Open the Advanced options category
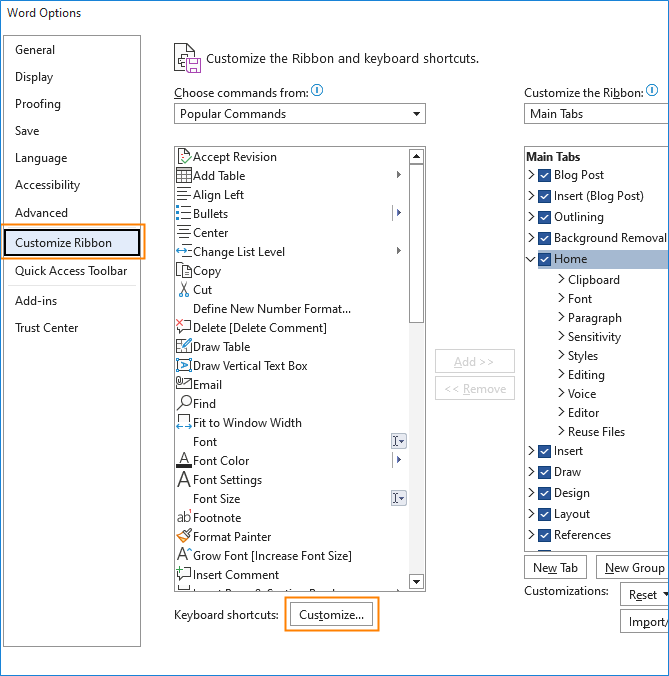The height and width of the screenshot is (676, 669). click(x=41, y=213)
